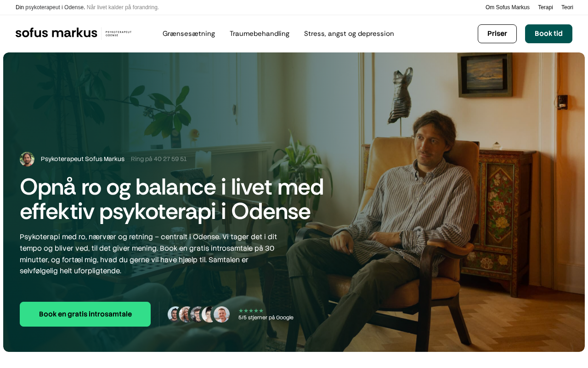This screenshot has height=368, width=588.
Task: Click the 5/5 stjerner på Google text
Action: (x=266, y=317)
